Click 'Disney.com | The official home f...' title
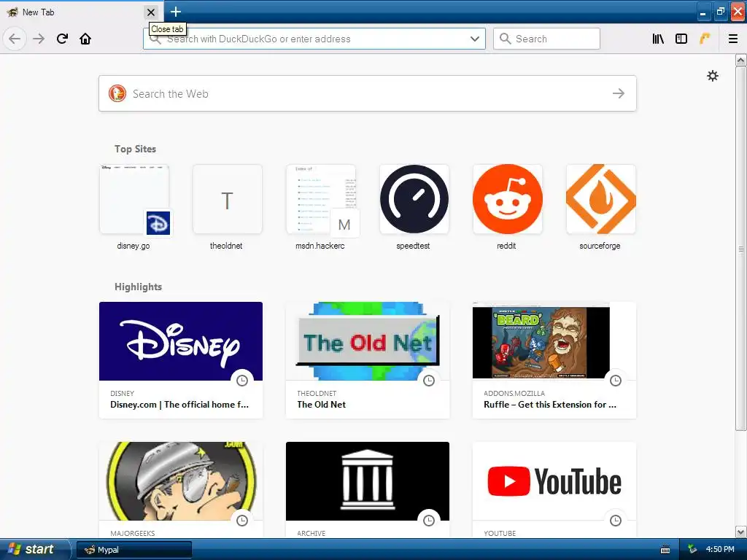The width and height of the screenshot is (747, 560). pos(179,404)
